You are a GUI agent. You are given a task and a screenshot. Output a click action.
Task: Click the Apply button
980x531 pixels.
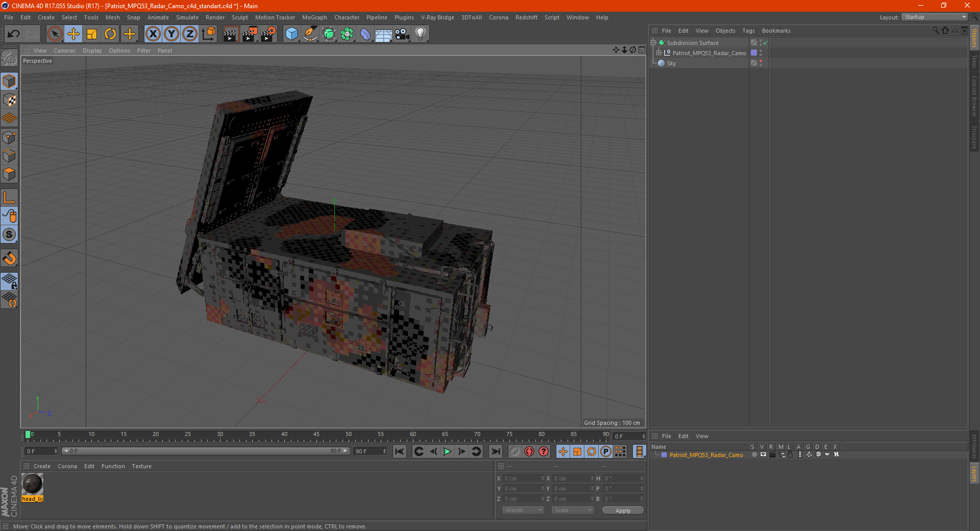(x=623, y=511)
